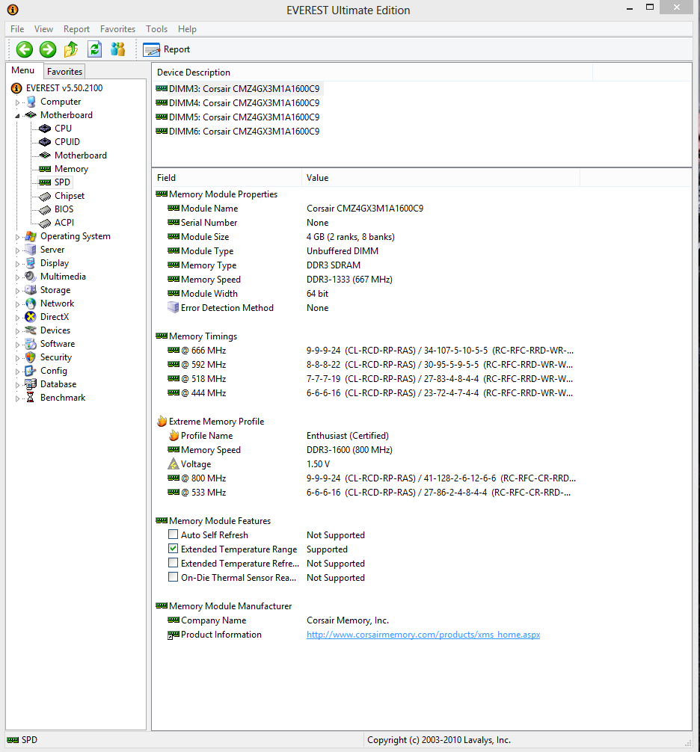Click the Extreme Memory Profile flame icon

point(162,422)
